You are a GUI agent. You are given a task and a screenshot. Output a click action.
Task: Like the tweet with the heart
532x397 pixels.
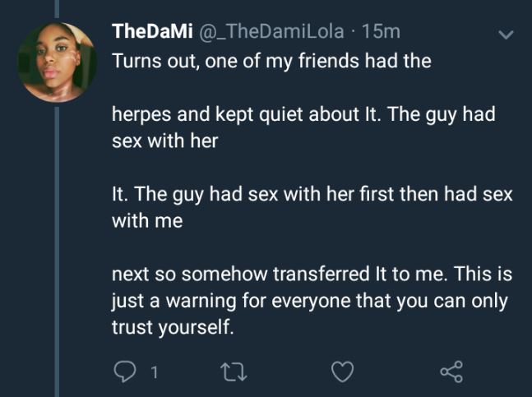(x=342, y=372)
